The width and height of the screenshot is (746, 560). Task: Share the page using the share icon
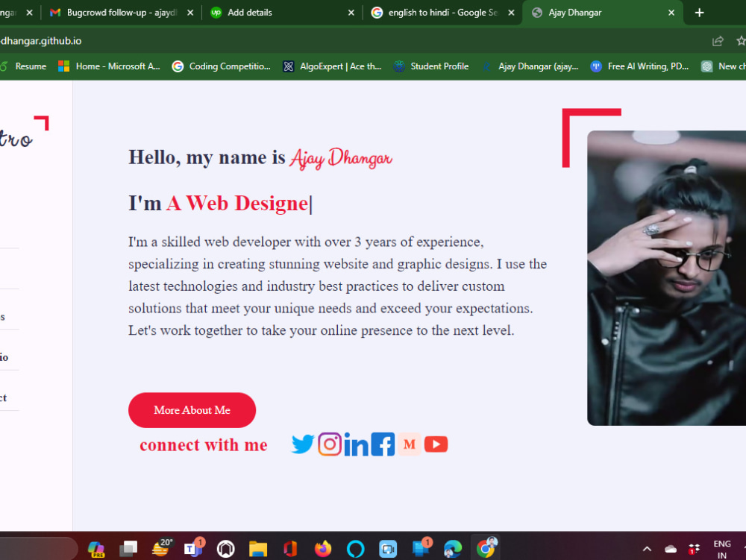[718, 42]
